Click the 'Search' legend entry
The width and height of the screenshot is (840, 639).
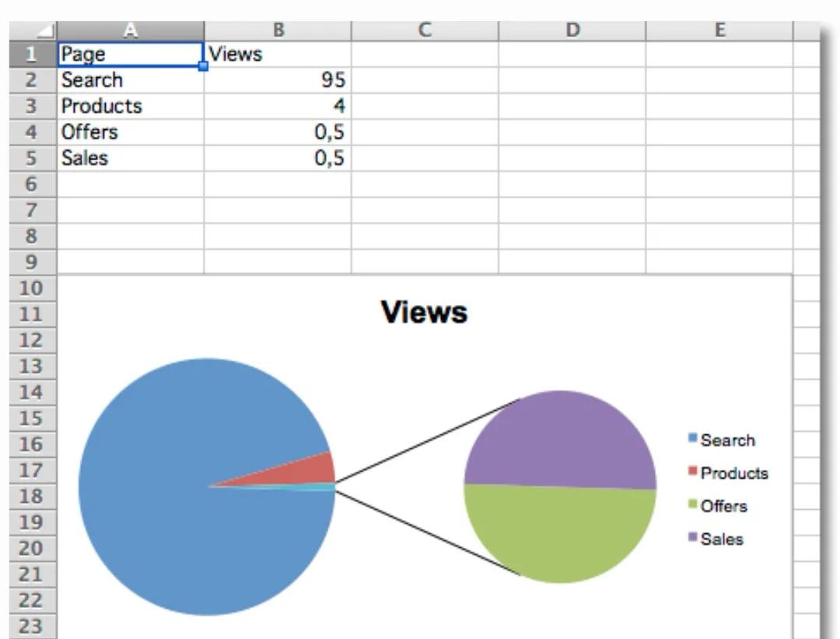click(722, 440)
